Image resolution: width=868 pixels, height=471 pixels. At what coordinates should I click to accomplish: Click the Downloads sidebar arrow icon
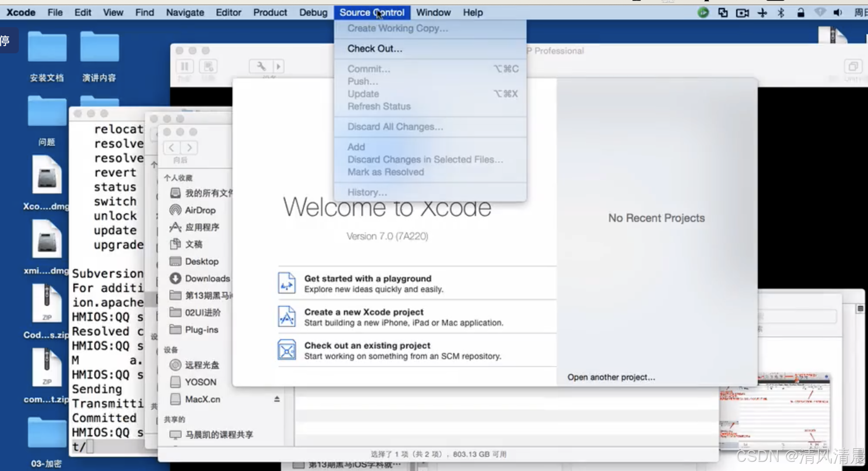[175, 278]
